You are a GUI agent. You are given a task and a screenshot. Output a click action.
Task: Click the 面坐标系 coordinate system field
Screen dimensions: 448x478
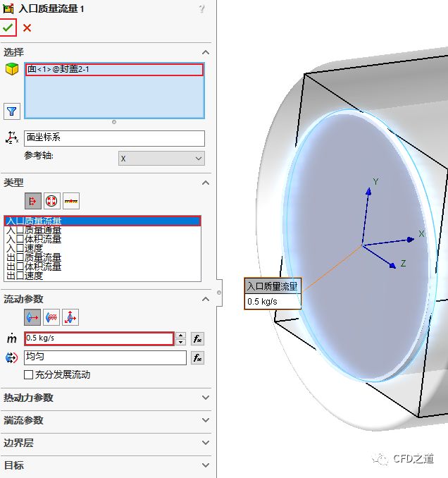(x=114, y=138)
